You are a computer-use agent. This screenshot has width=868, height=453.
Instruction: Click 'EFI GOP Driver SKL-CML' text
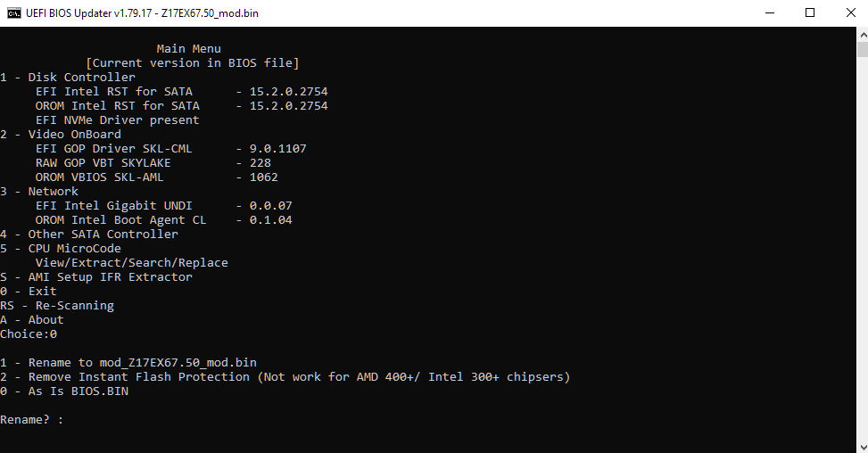pyautogui.click(x=114, y=148)
